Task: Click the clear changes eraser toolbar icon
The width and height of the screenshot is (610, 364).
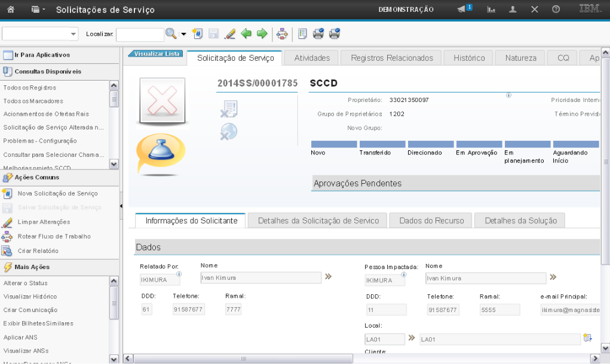Action: 230,34
